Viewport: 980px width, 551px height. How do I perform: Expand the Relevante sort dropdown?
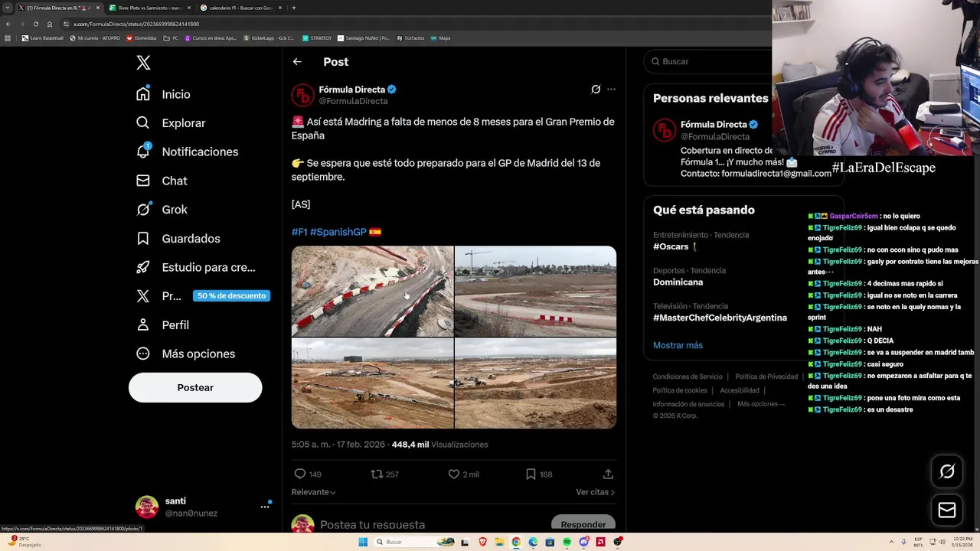313,492
